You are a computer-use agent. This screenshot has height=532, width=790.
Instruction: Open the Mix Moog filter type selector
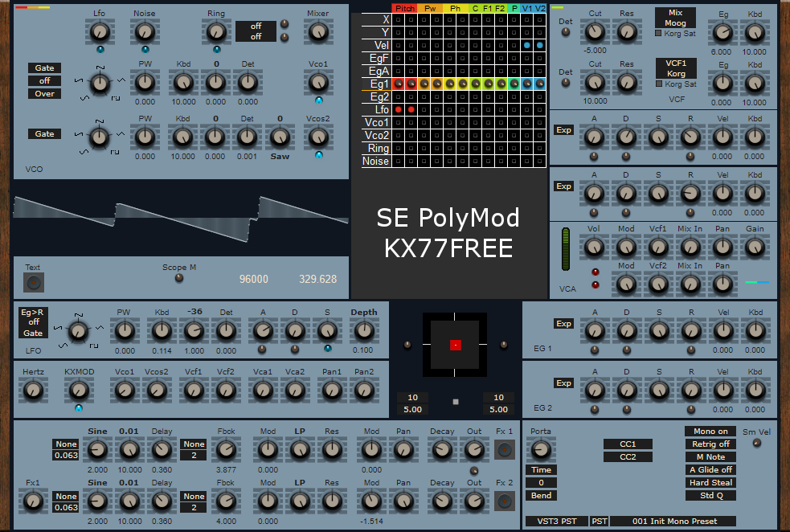coord(675,18)
